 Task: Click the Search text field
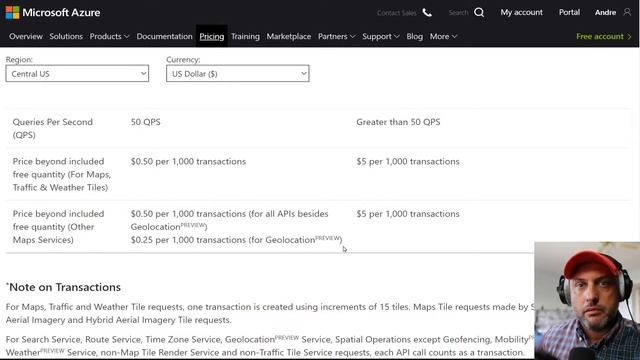click(x=458, y=13)
